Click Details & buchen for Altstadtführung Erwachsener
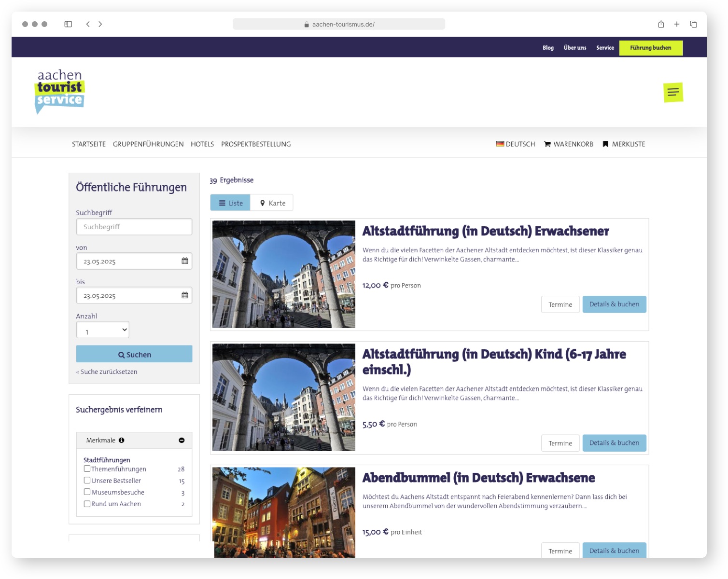 tap(614, 304)
